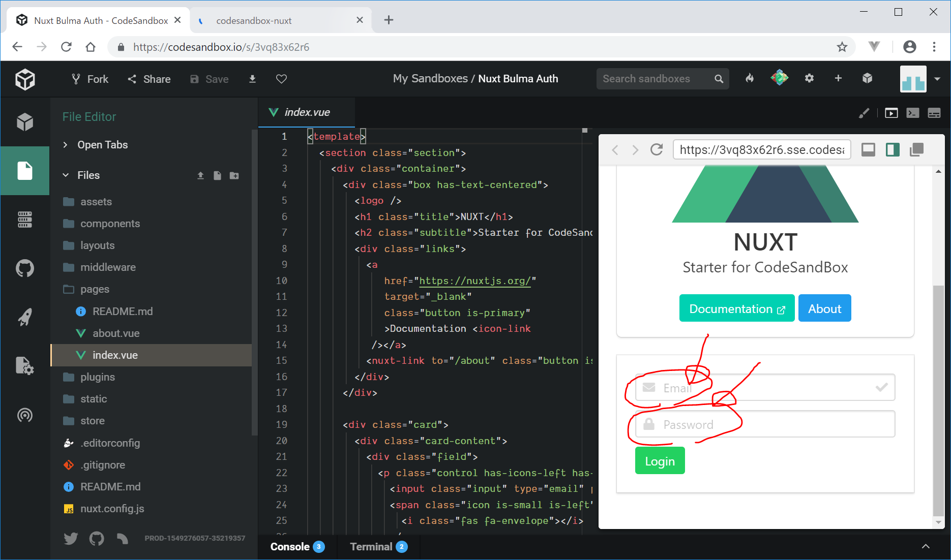Screen dimensions: 951x560
Task: Open the Deployment rocket icon
Action: pyautogui.click(x=24, y=317)
